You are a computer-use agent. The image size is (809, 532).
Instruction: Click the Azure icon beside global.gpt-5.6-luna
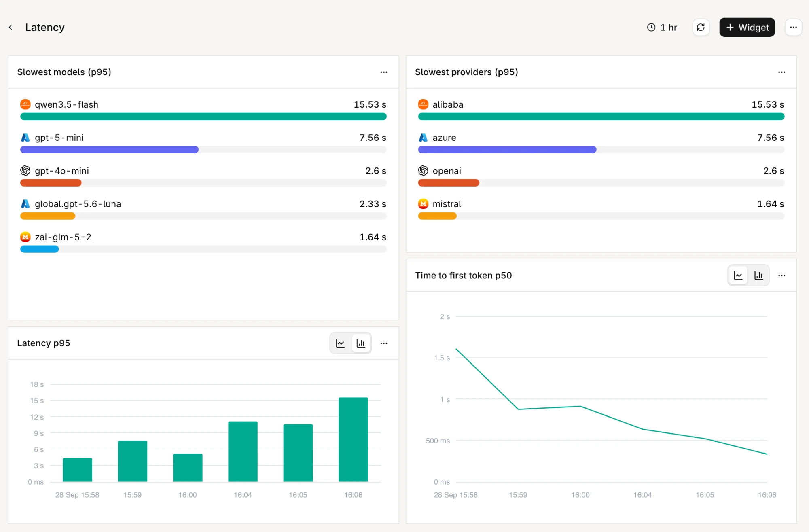pos(25,204)
